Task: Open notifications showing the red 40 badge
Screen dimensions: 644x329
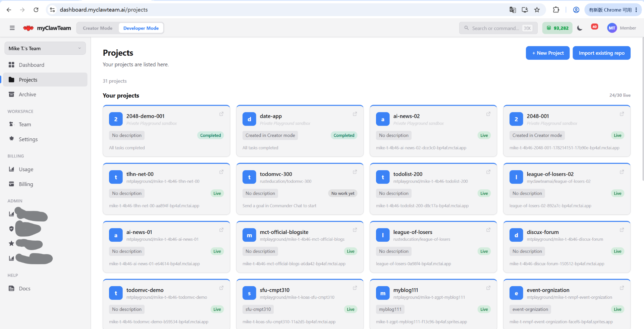Action: tap(594, 27)
